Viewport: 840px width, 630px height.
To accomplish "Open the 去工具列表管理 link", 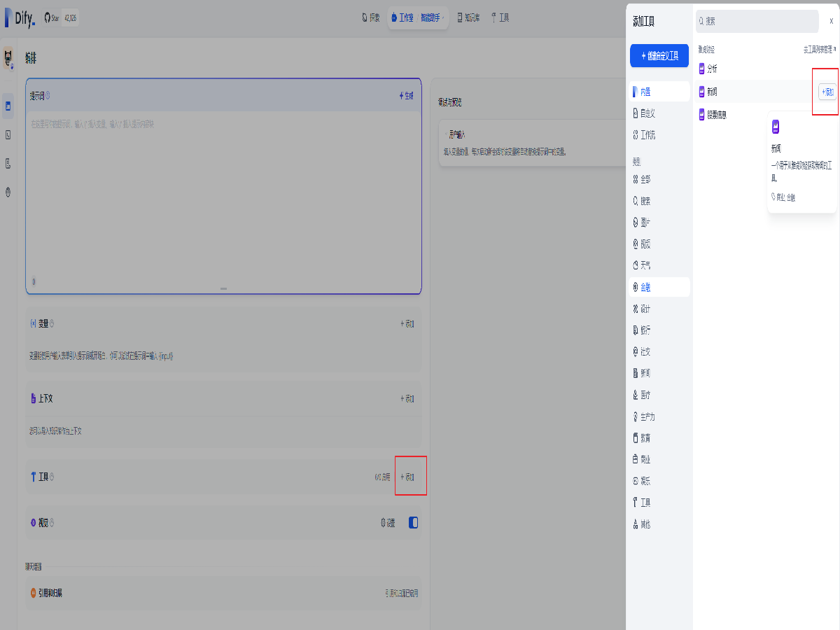I will [820, 50].
